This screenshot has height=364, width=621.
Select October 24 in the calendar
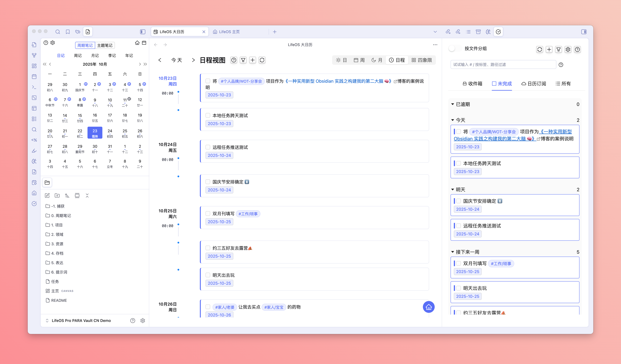[110, 133]
